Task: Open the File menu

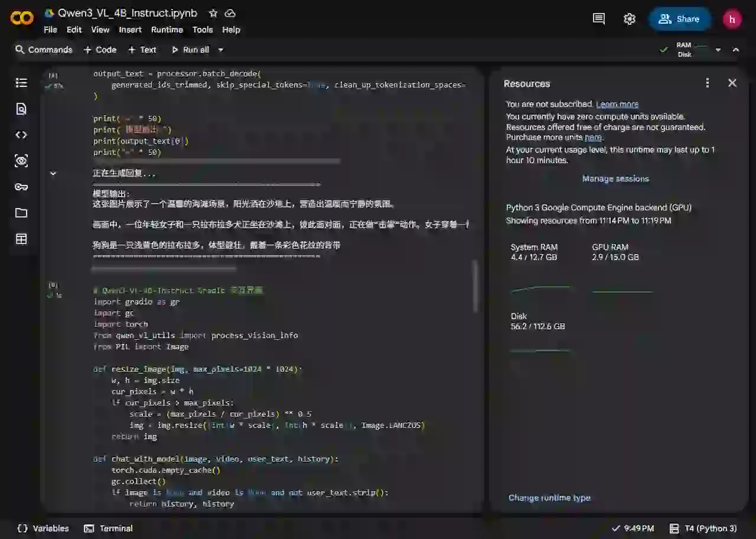Action: click(50, 30)
